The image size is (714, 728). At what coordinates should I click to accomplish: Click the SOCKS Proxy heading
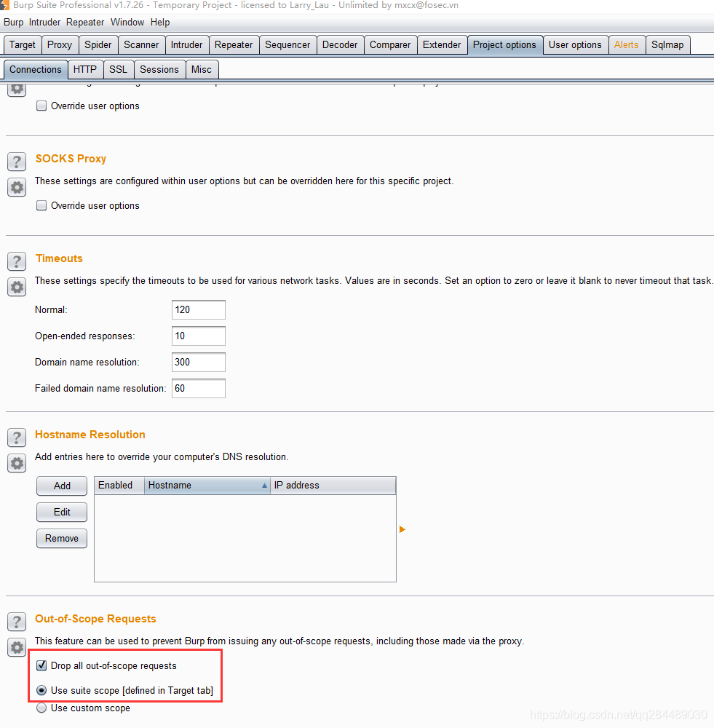[71, 159]
